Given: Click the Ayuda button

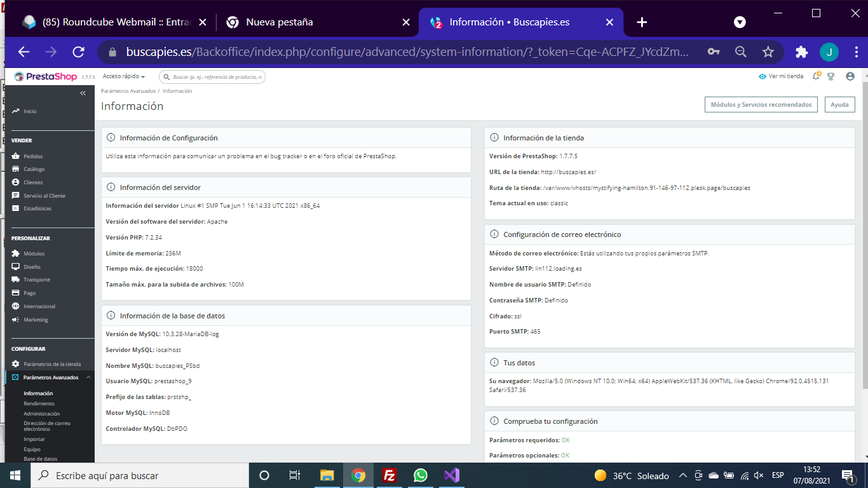Looking at the screenshot, I should pos(839,105).
